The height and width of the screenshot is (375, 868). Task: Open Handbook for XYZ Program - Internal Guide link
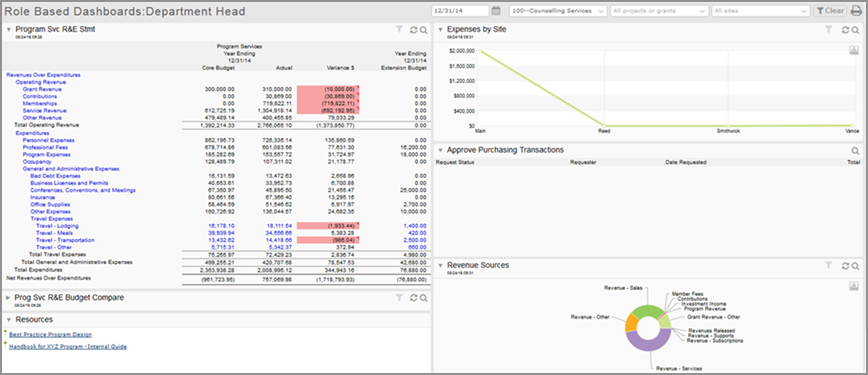68,347
